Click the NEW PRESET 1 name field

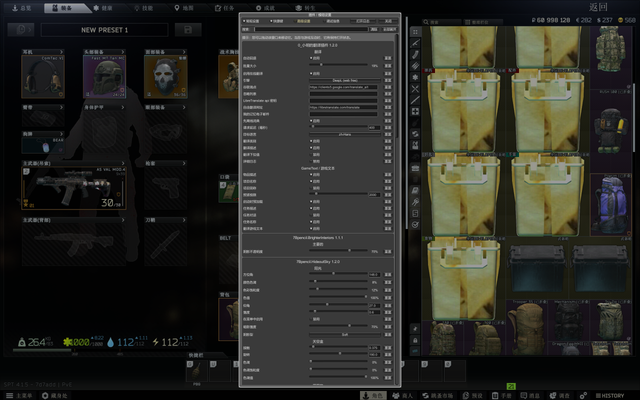[x=104, y=30]
